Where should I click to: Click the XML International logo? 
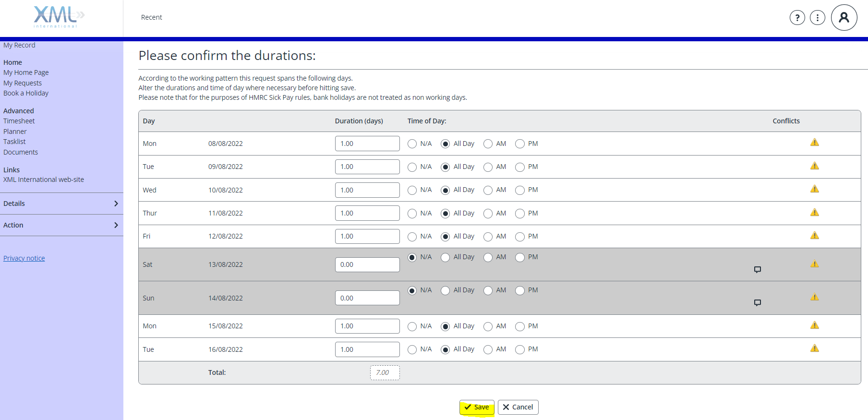59,16
